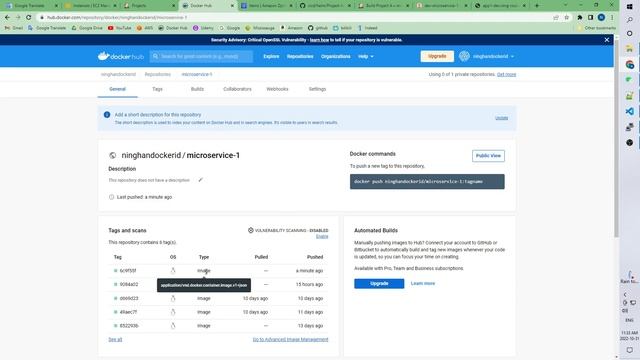Click the search field in Docker Hub

[201, 56]
